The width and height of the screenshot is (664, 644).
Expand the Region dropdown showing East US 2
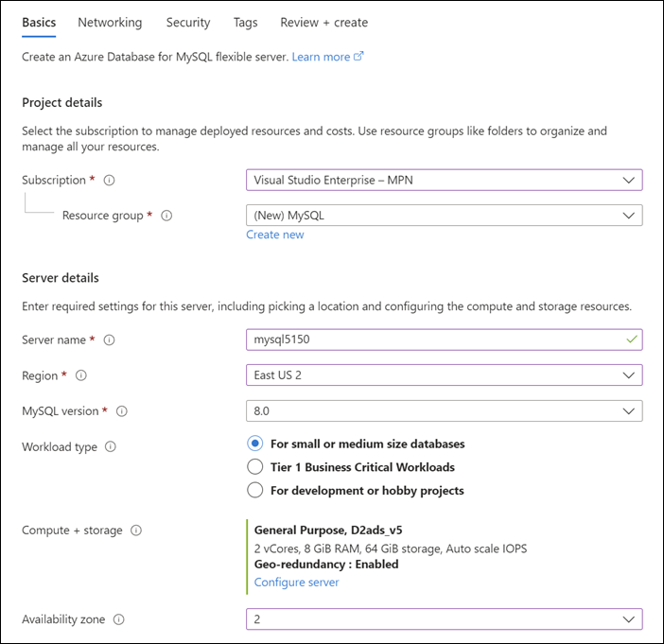coord(443,375)
